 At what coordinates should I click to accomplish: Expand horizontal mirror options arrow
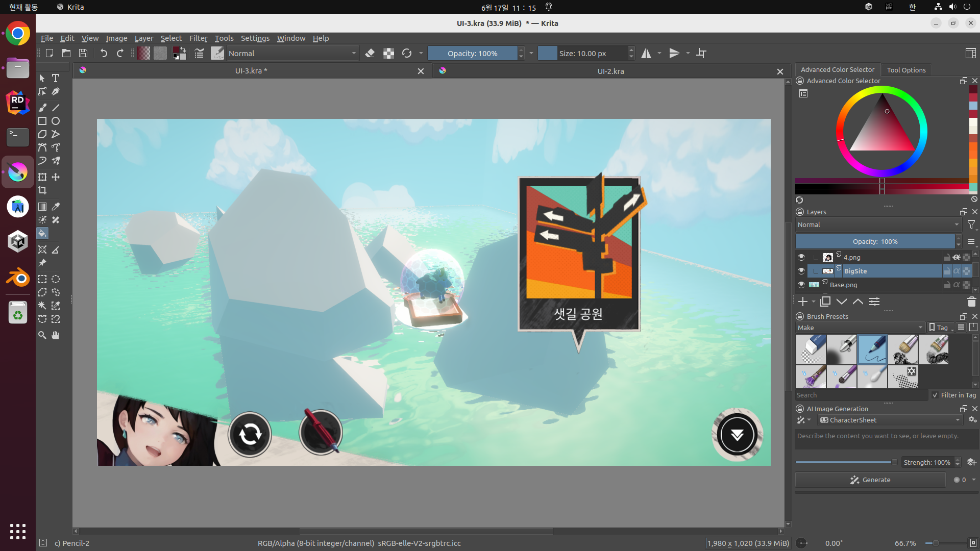pyautogui.click(x=659, y=53)
